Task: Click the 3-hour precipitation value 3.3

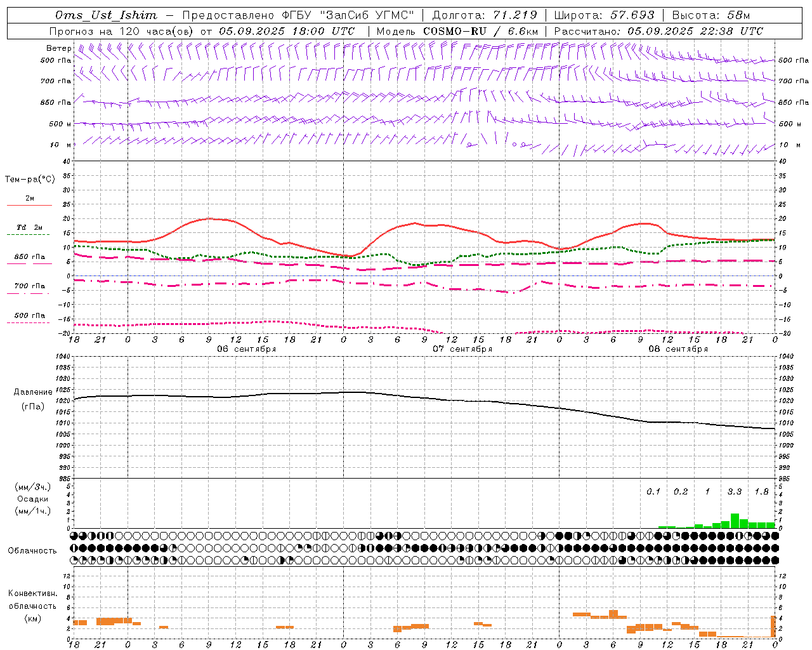Action: pos(734,492)
